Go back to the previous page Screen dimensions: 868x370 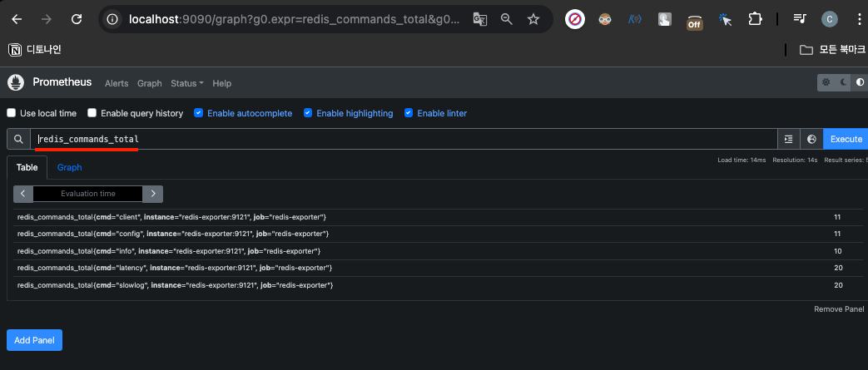[17, 19]
